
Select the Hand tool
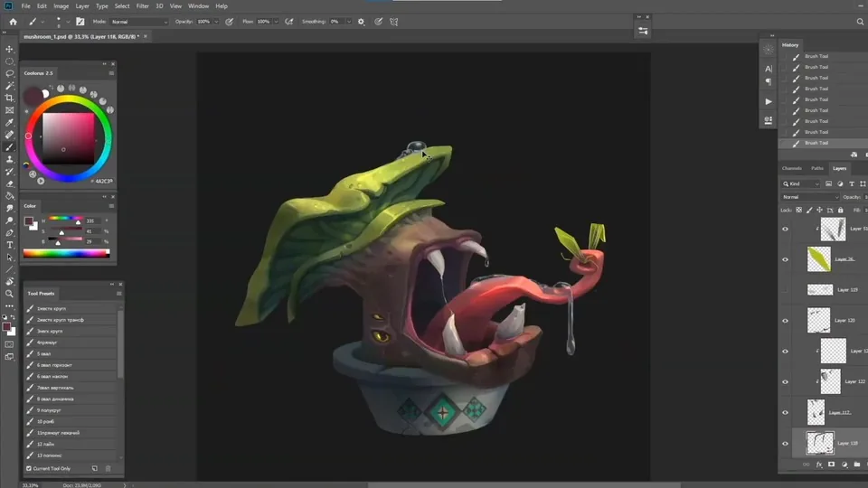pos(9,281)
